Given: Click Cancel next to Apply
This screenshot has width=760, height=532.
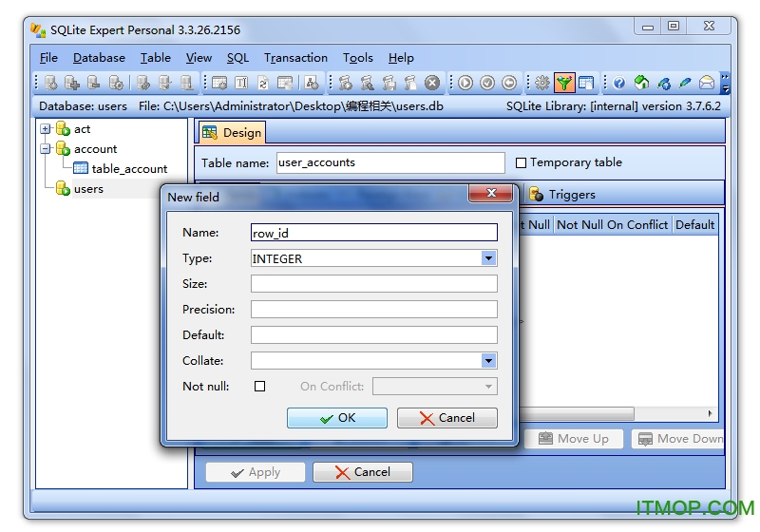Looking at the screenshot, I should click(363, 472).
